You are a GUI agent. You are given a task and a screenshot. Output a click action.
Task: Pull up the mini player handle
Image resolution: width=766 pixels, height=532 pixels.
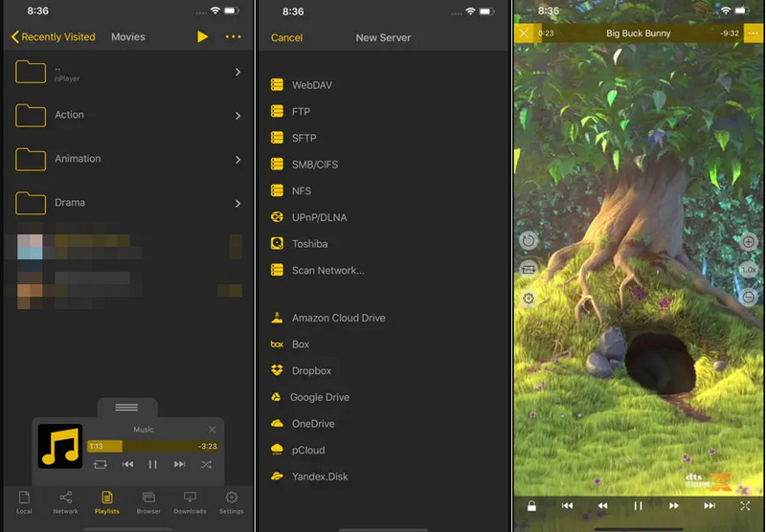point(126,407)
